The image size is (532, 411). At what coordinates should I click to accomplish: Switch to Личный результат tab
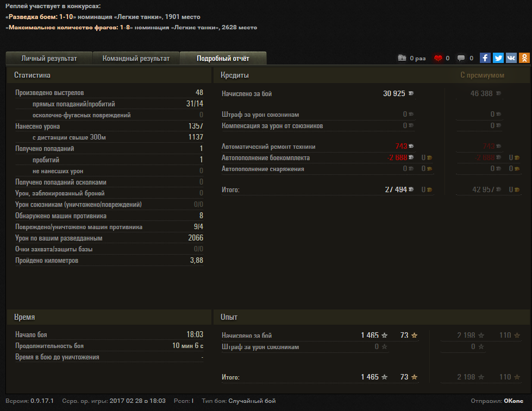point(49,58)
